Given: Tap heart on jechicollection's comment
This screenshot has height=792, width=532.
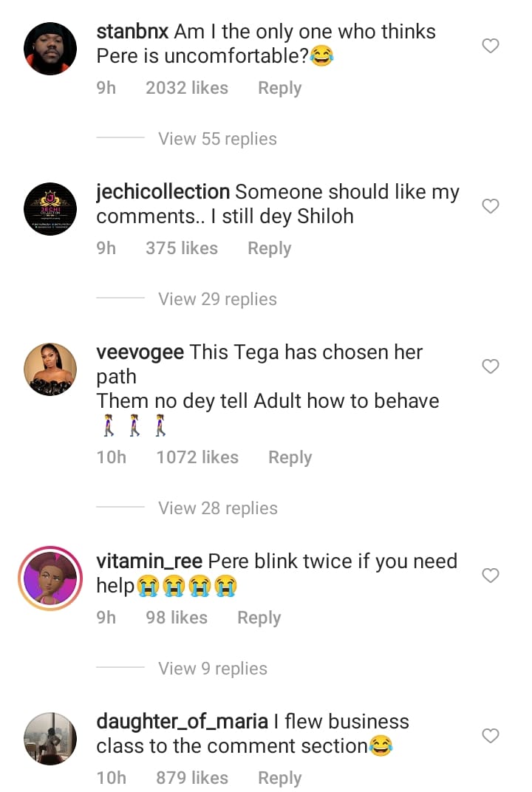Looking at the screenshot, I should pos(491,206).
